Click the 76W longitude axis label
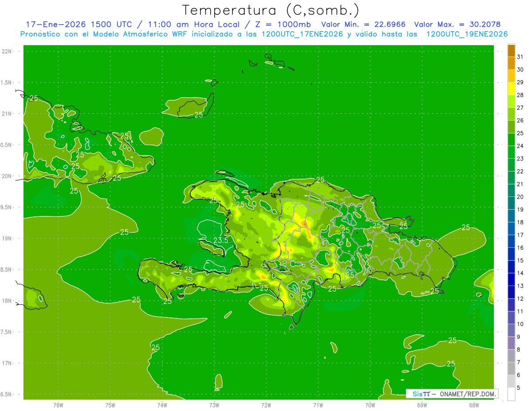 click(58, 404)
